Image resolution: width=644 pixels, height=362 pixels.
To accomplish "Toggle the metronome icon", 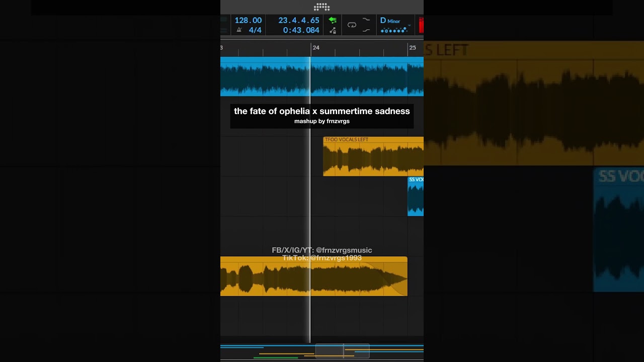I will point(239,30).
